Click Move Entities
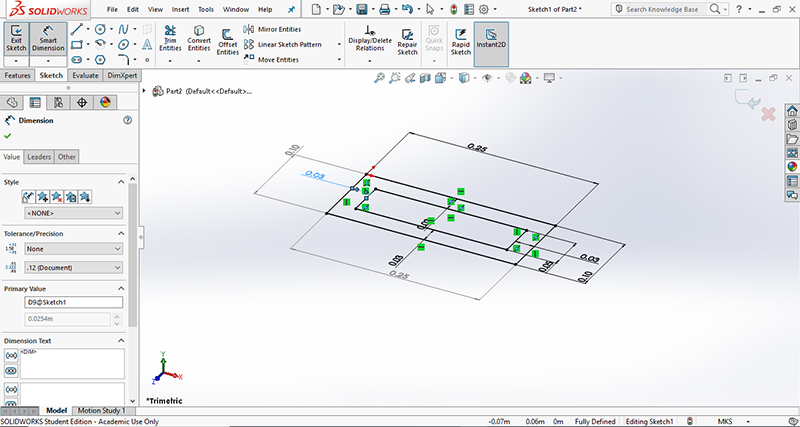This screenshot has width=800, height=427. click(x=271, y=60)
